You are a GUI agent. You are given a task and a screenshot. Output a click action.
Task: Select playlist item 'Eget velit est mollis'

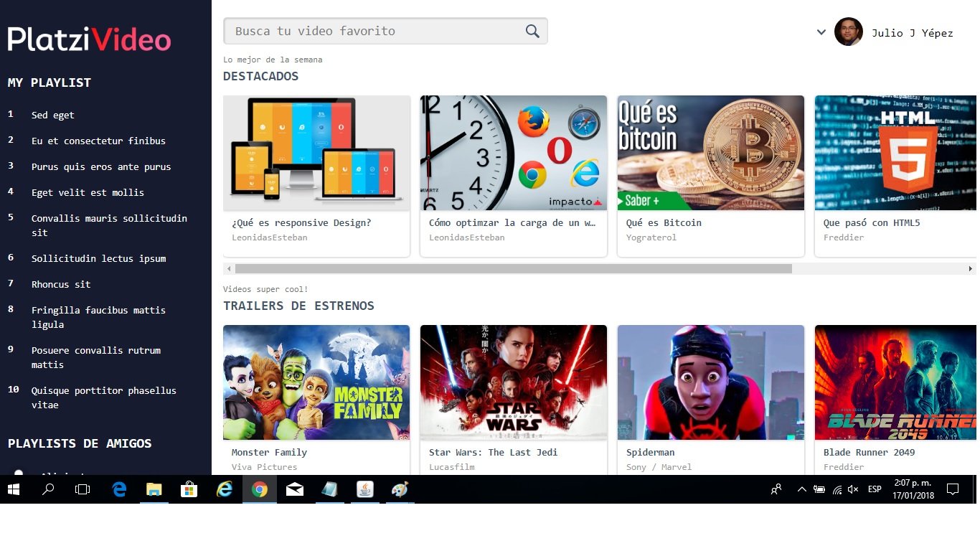88,193
